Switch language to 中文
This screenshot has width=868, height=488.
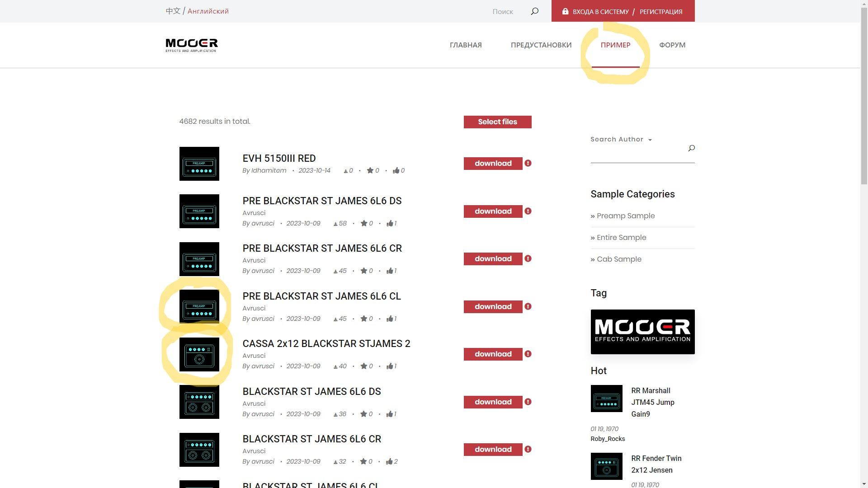(173, 11)
